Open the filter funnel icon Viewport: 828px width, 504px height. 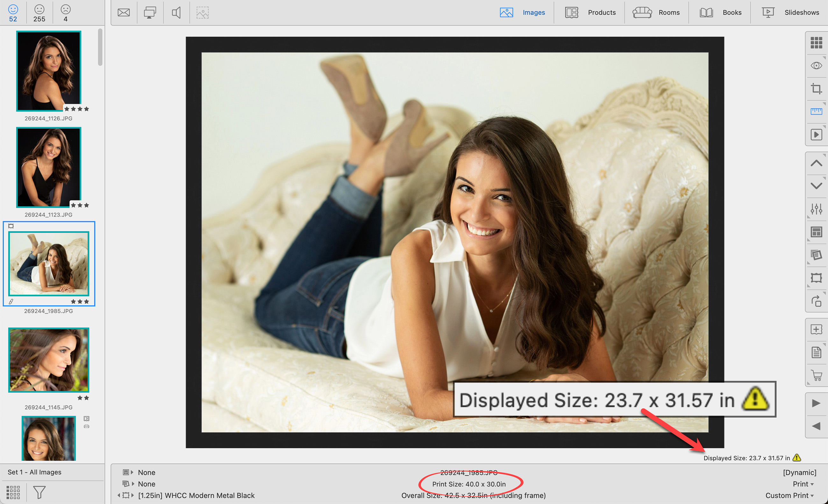[x=39, y=492]
